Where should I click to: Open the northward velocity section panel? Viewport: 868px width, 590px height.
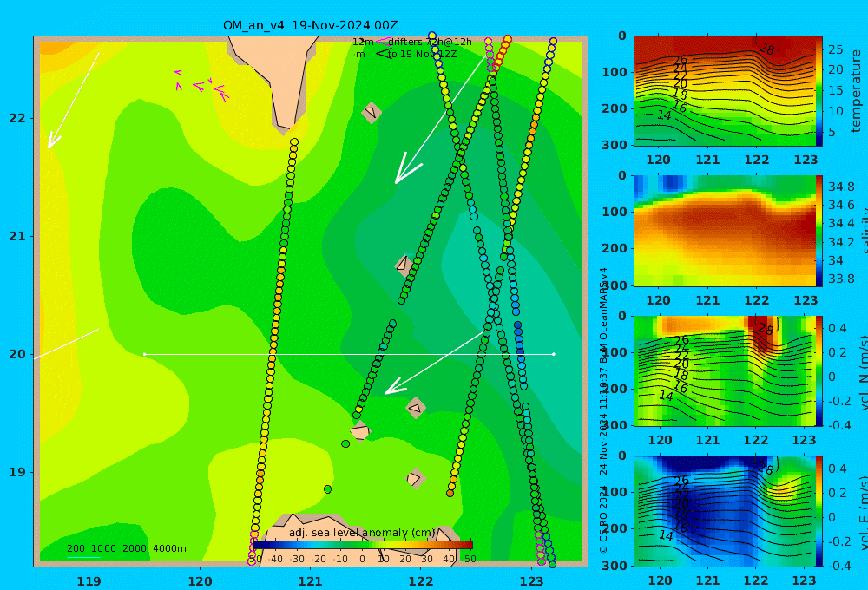tap(725, 370)
